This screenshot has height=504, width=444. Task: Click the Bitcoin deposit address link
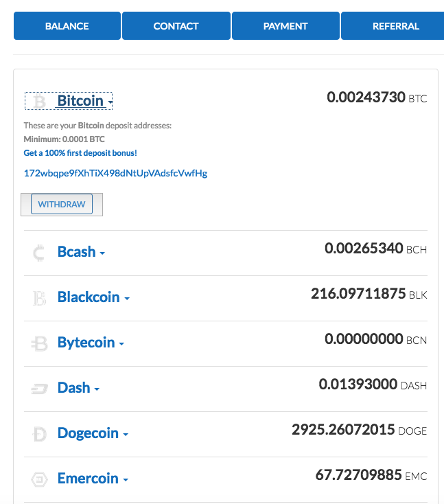116,173
